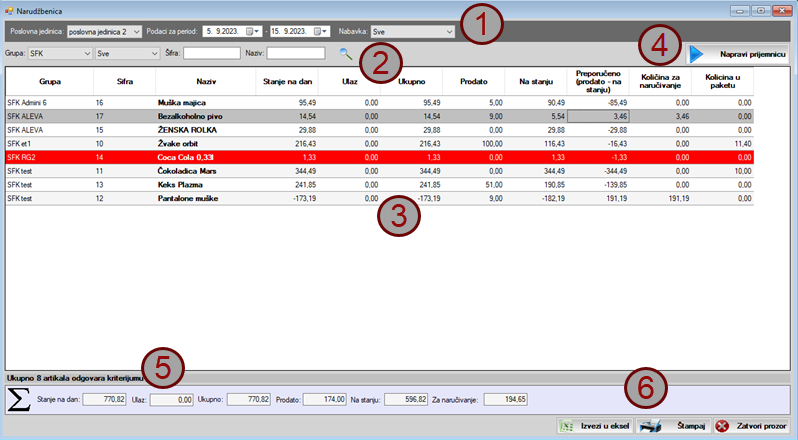Click the -139,85 recommended cell
The height and width of the screenshot is (440, 798).
598,185
